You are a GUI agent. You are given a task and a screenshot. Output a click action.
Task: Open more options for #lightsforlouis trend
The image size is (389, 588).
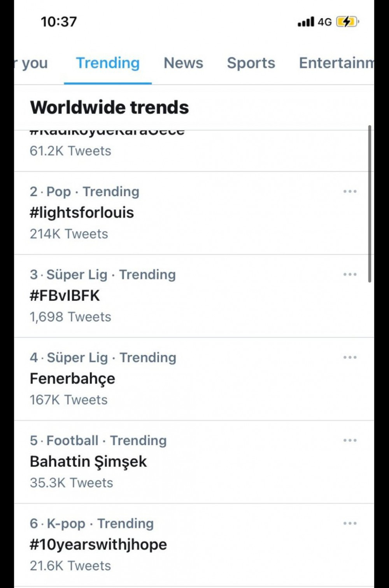(350, 191)
